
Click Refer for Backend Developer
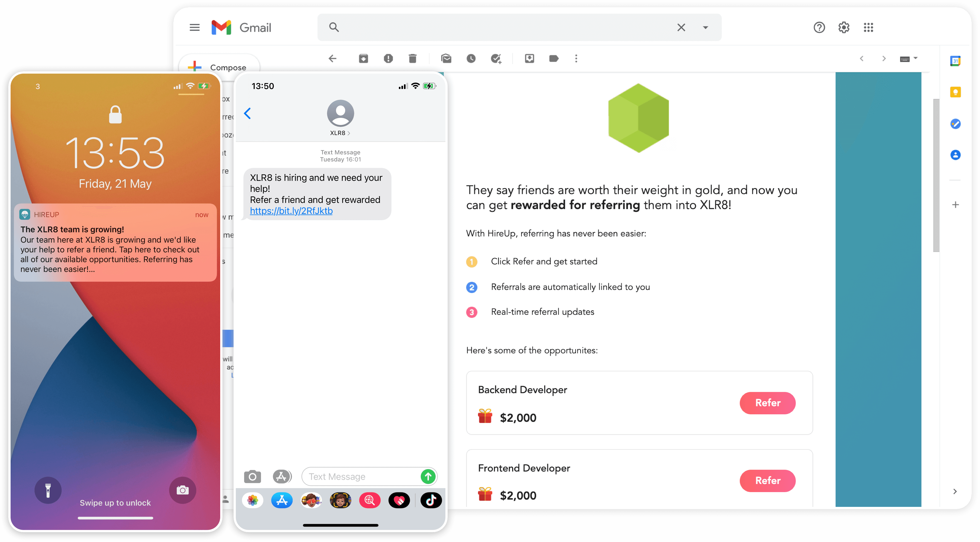(x=767, y=403)
